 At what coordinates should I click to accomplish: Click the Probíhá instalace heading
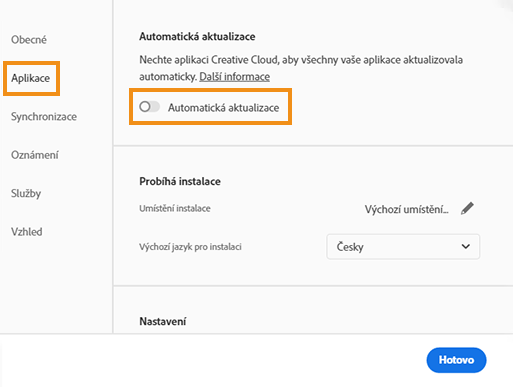click(180, 181)
